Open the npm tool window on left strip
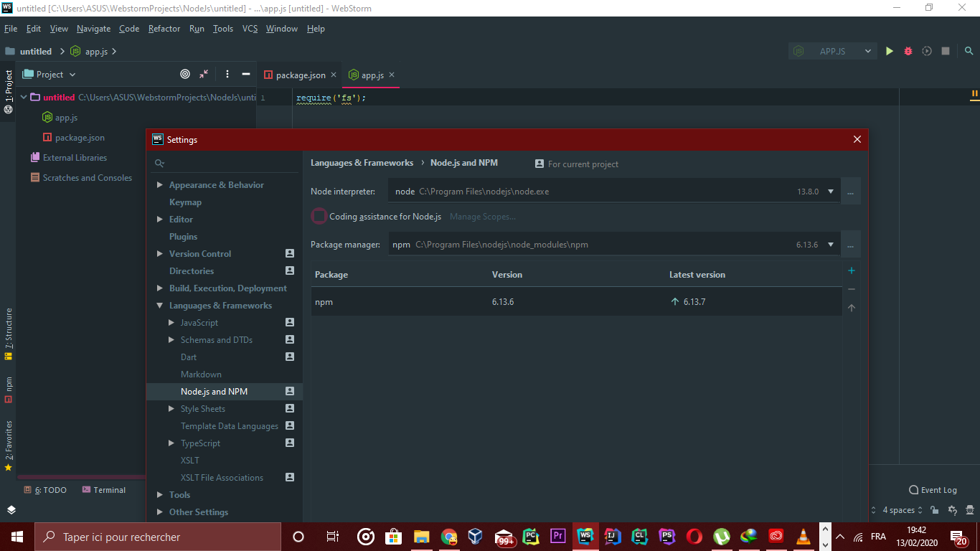Image resolution: width=980 pixels, height=551 pixels. click(9, 390)
